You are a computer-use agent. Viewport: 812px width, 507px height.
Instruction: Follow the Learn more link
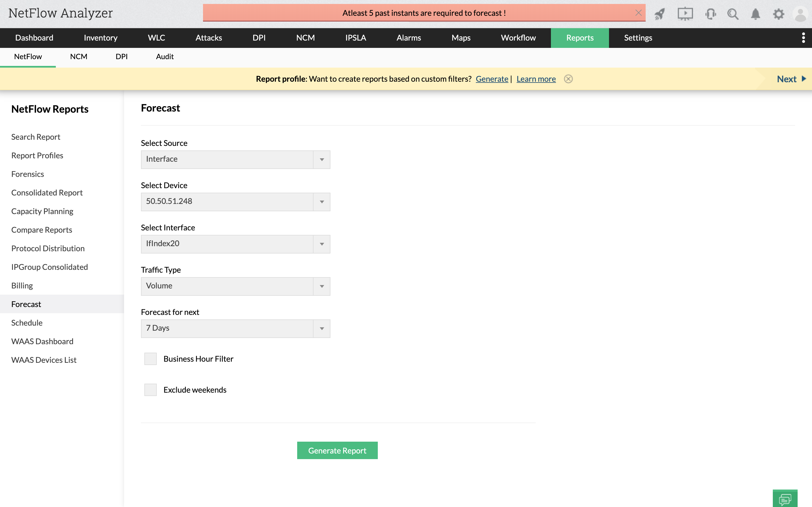point(536,79)
